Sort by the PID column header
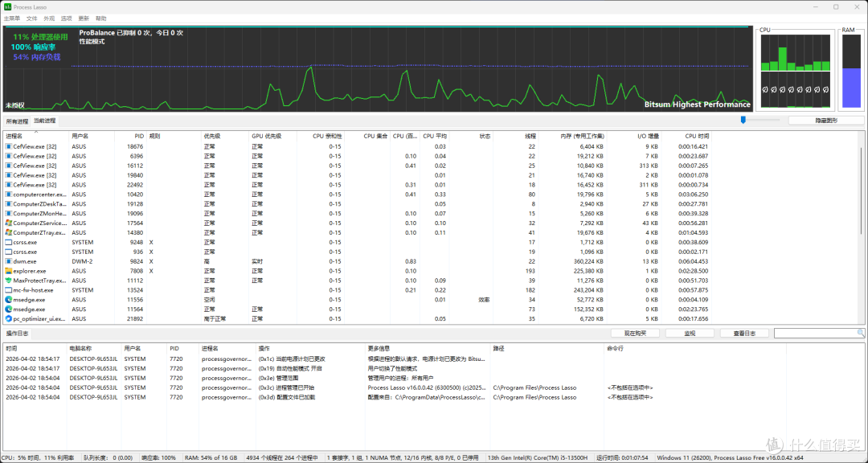 point(131,136)
